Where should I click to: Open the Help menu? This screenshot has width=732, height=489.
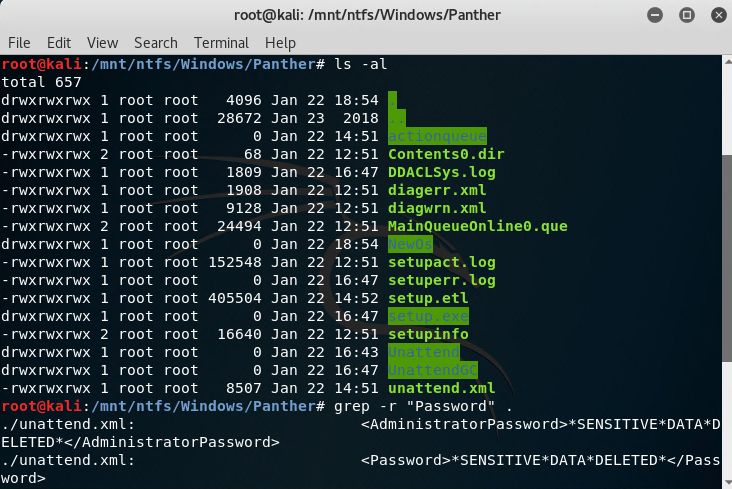(280, 43)
